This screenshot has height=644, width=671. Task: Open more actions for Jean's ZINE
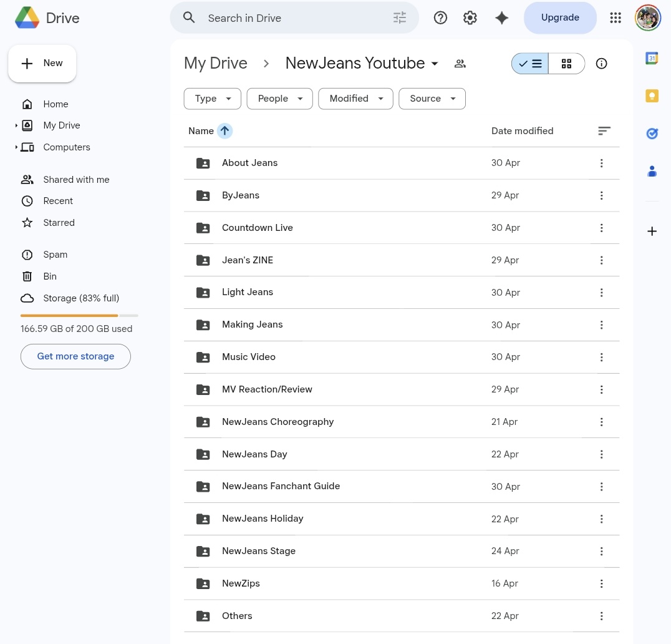coord(601,260)
